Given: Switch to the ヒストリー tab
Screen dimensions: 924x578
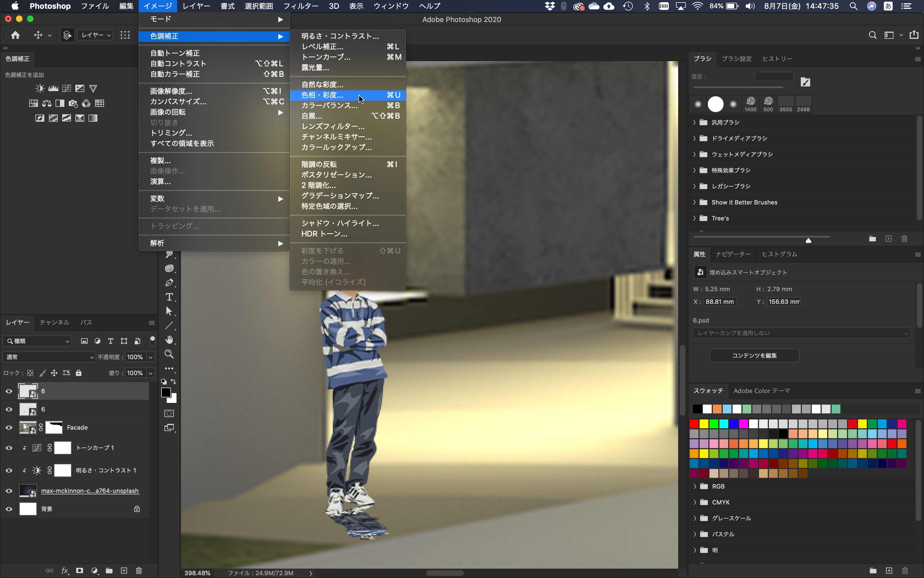Looking at the screenshot, I should click(777, 59).
